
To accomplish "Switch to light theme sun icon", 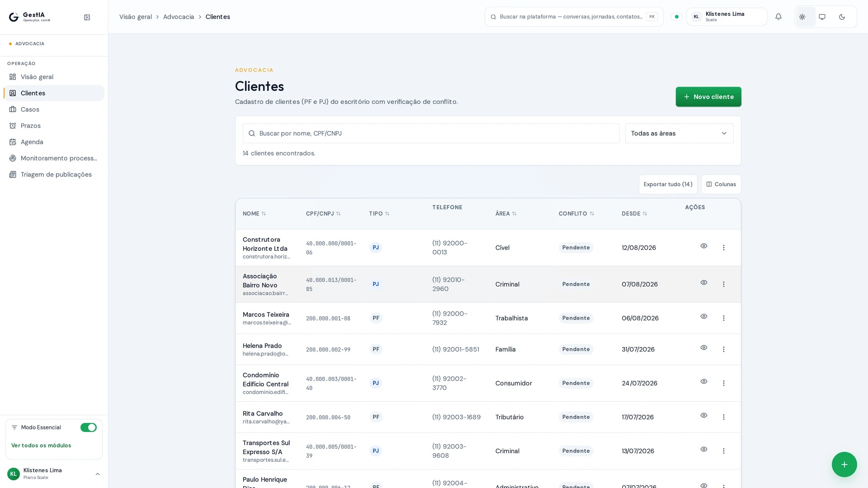I will click(x=802, y=17).
